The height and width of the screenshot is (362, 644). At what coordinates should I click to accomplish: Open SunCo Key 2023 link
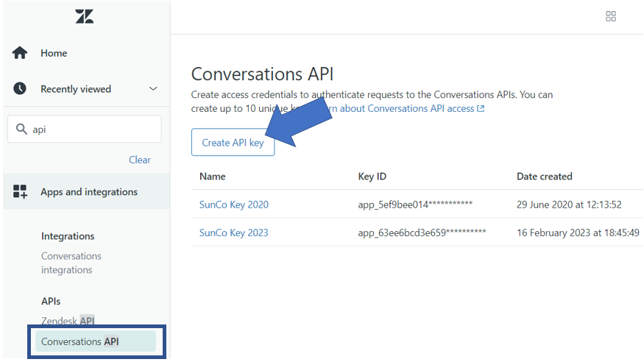tap(234, 233)
